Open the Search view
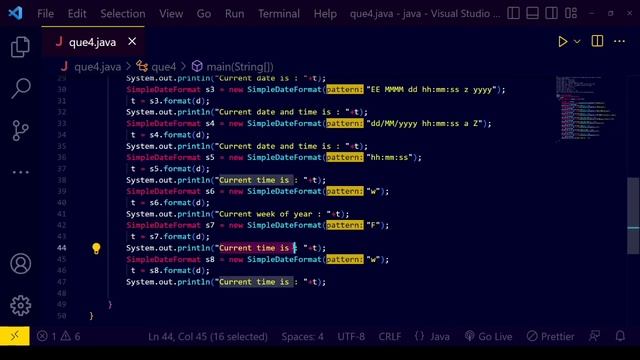 click(20, 88)
